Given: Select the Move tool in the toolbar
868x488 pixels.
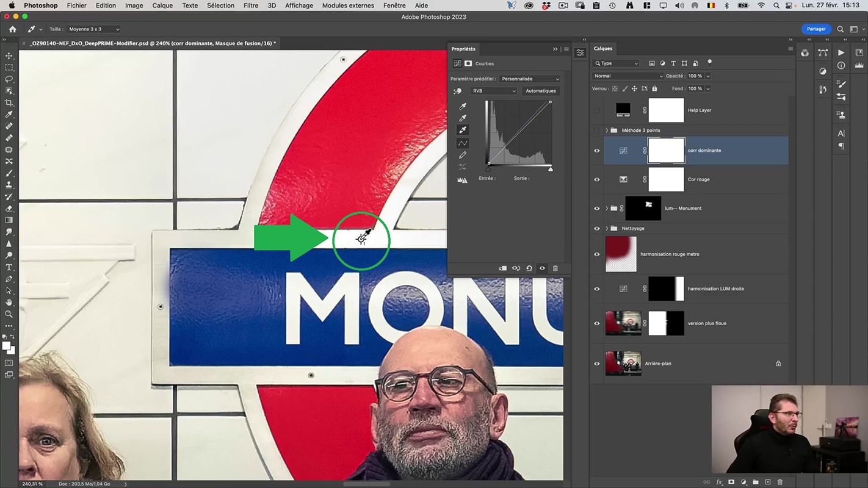Looking at the screenshot, I should coord(9,56).
